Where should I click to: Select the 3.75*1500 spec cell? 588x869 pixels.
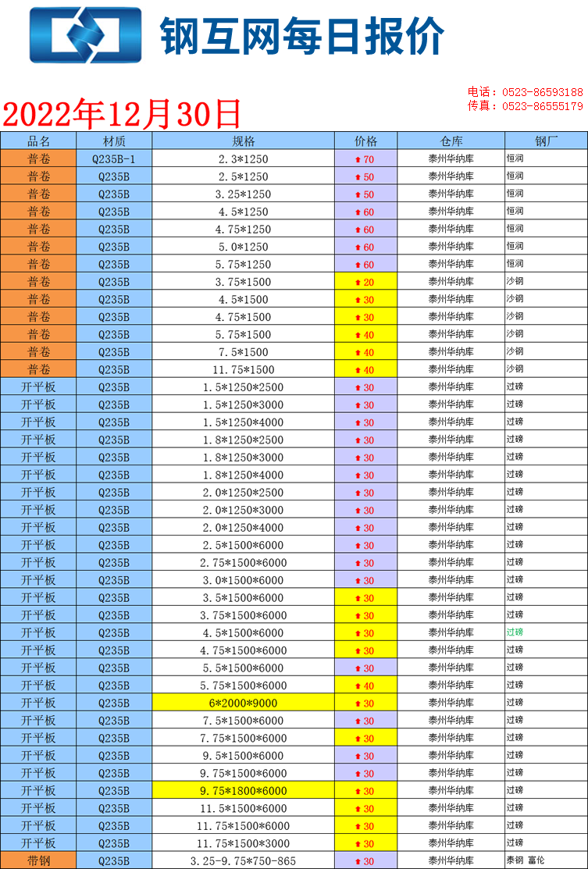244,282
